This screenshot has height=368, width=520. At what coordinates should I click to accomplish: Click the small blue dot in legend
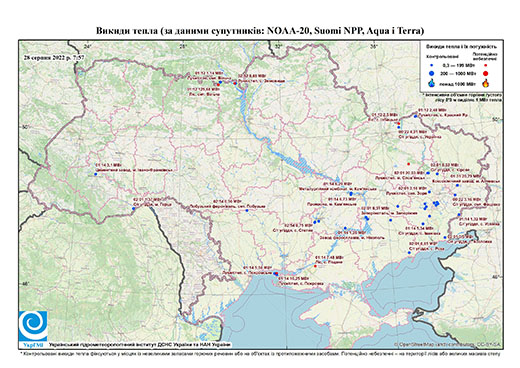click(x=432, y=65)
